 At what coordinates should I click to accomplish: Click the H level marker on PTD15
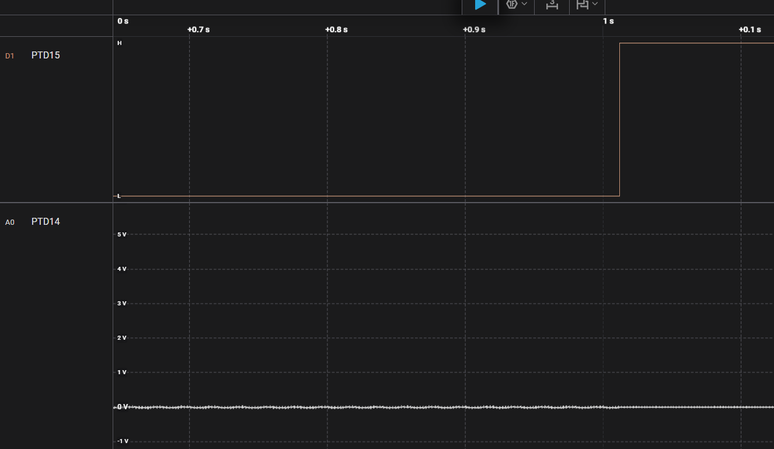click(x=119, y=43)
